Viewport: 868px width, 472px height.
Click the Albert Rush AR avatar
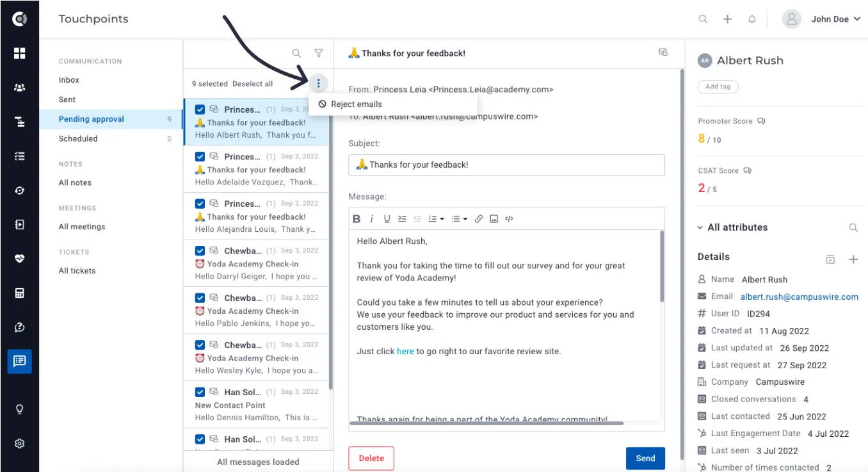pos(705,61)
